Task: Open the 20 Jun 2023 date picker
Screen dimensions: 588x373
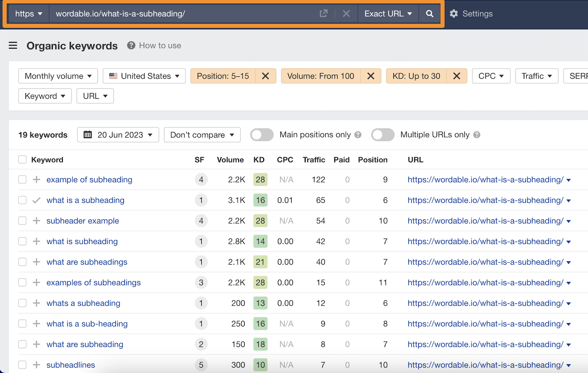Action: point(118,135)
